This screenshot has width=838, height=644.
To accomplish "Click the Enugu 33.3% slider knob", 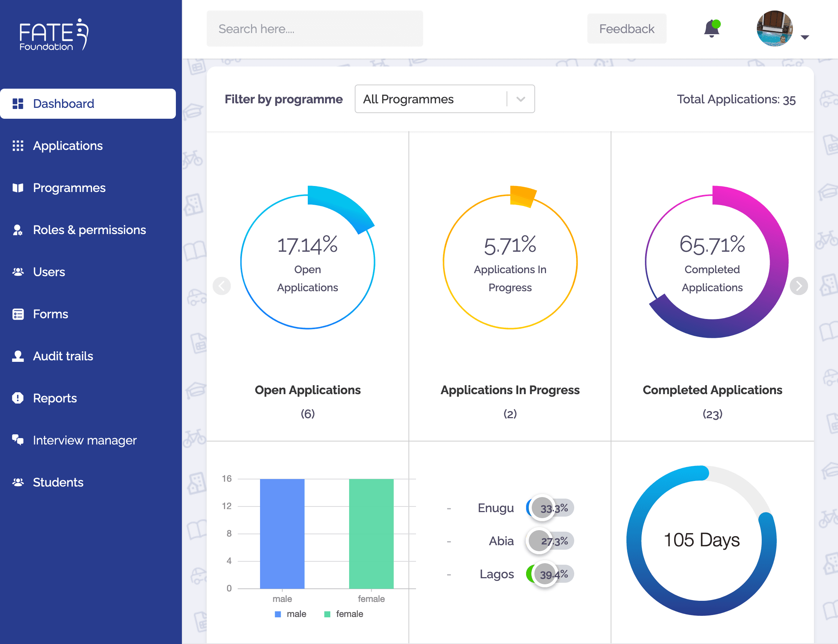I will (x=542, y=508).
